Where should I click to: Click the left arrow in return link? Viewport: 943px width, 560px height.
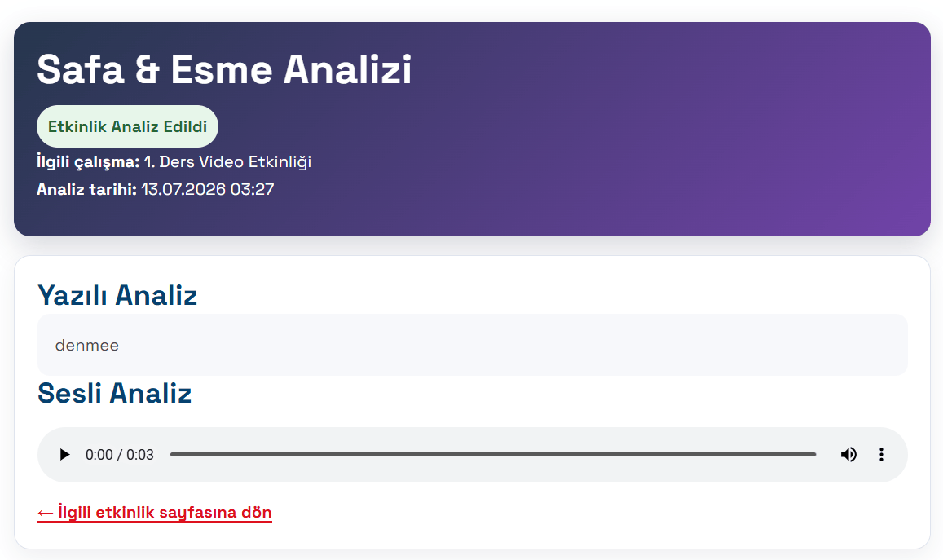tap(46, 513)
